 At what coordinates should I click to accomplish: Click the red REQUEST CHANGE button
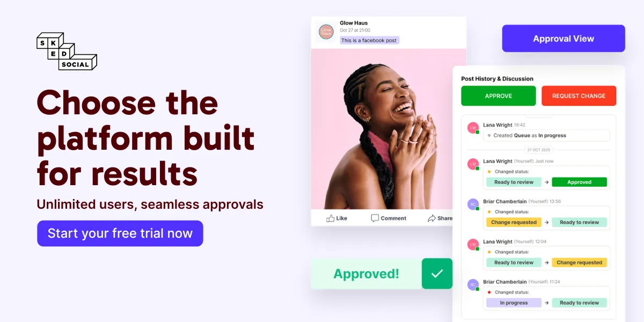click(579, 96)
